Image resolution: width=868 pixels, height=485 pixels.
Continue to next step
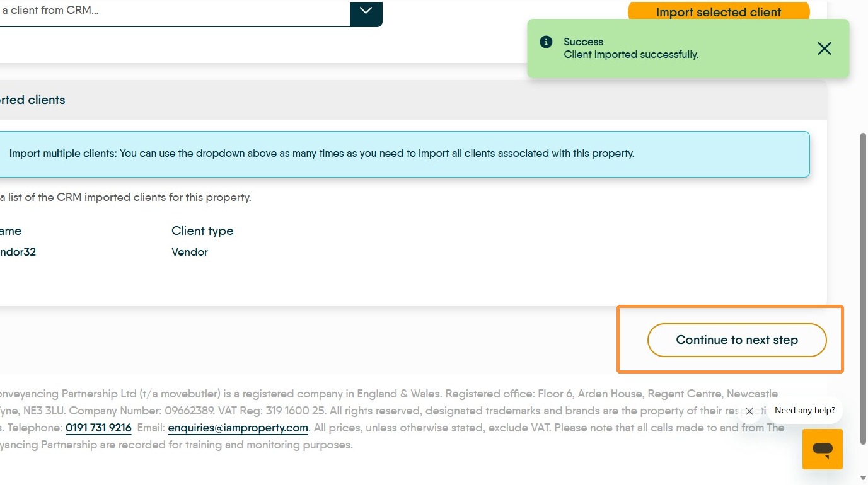tap(737, 340)
